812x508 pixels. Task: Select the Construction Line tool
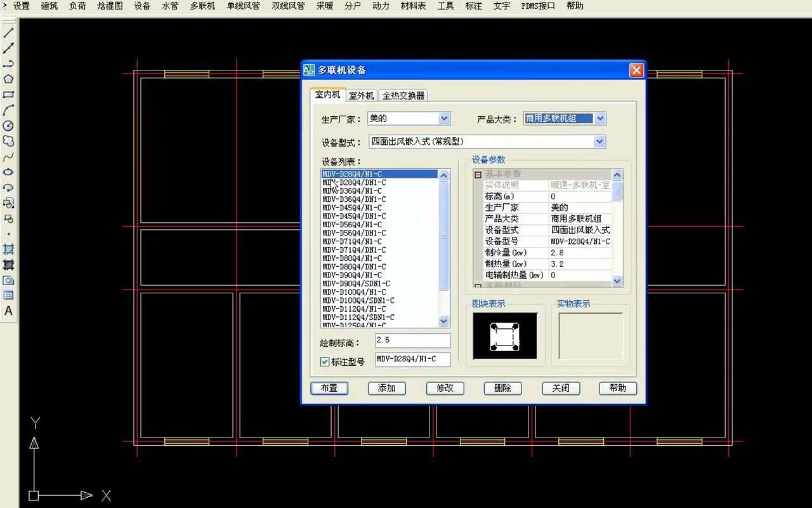pos(8,48)
